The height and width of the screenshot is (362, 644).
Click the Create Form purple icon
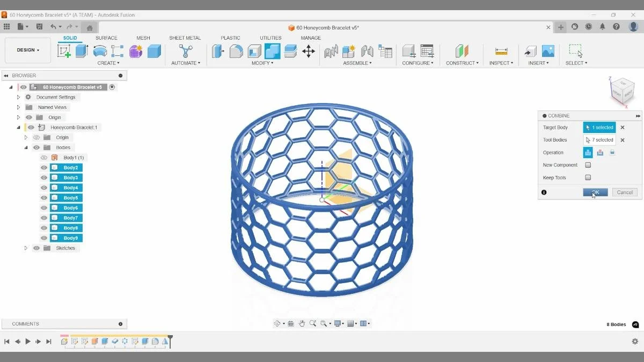tap(136, 51)
